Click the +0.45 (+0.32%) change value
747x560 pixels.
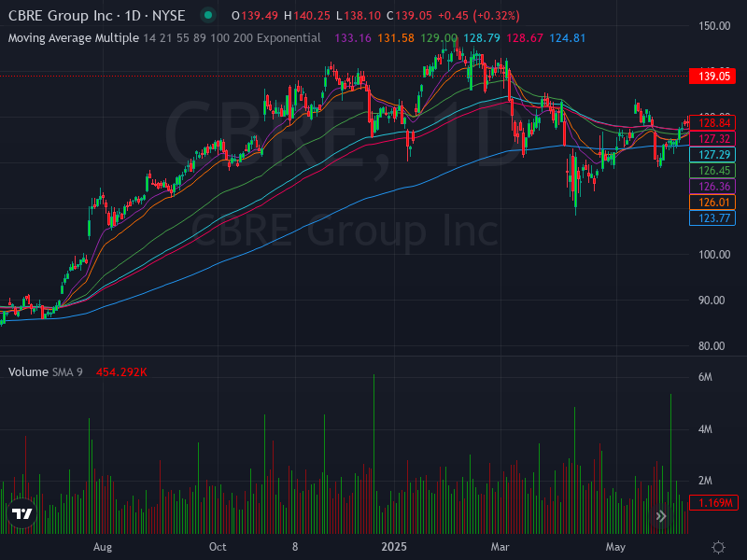tap(479, 16)
